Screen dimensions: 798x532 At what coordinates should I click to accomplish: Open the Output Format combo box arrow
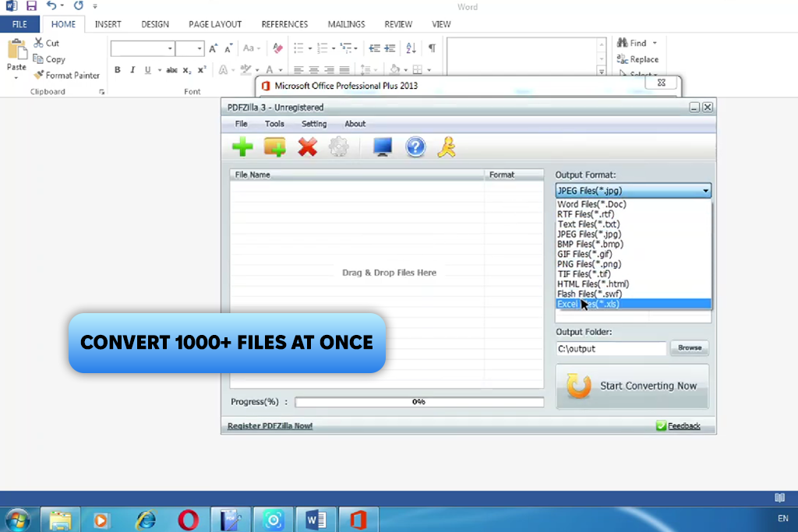(x=705, y=191)
